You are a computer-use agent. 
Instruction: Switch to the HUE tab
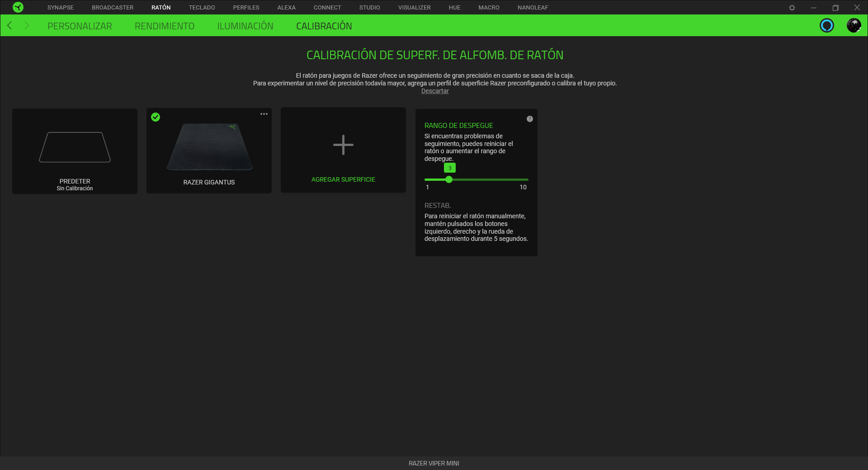point(455,8)
